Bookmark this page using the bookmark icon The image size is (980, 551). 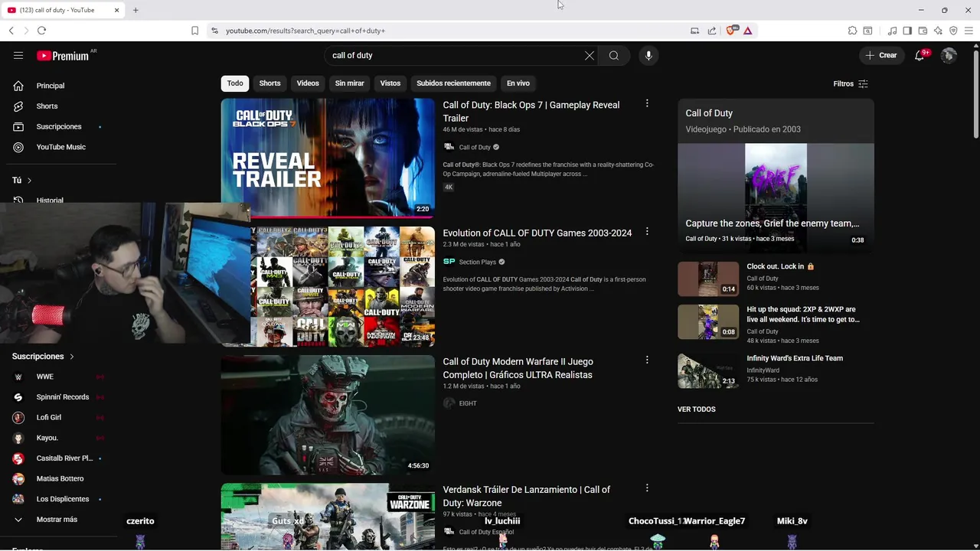195,31
